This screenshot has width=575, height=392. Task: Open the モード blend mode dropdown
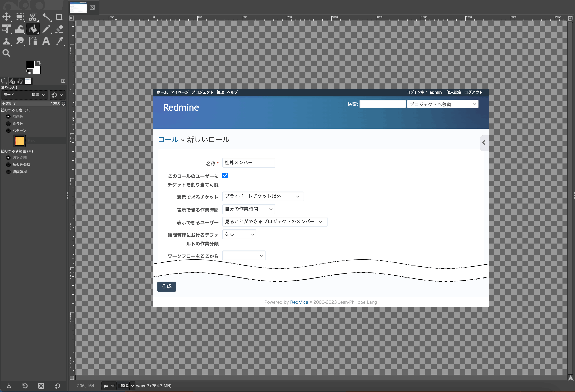click(x=24, y=95)
